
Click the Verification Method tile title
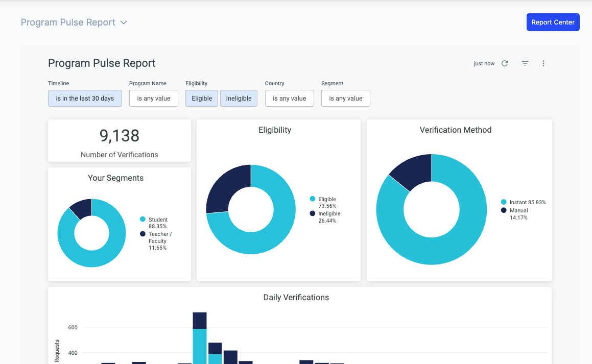point(455,130)
